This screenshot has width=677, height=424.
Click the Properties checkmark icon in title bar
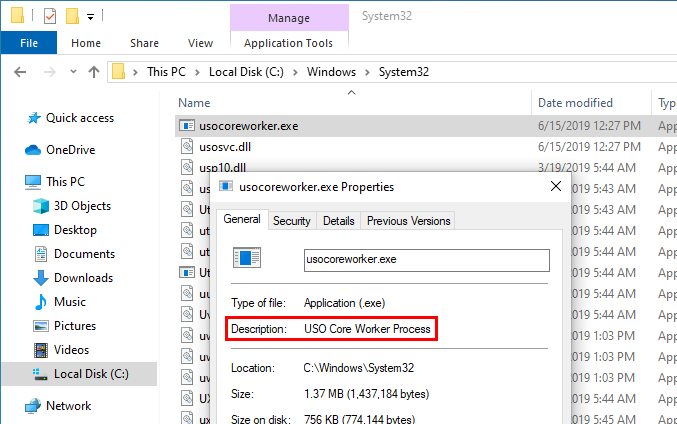click(x=48, y=16)
